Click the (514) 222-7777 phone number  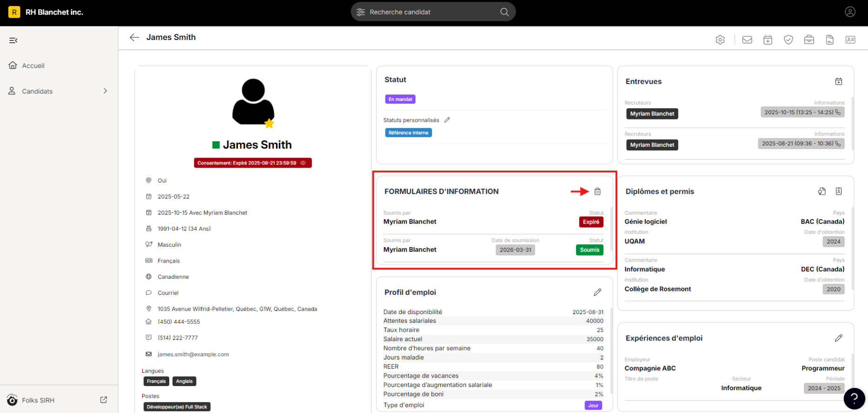[178, 338]
